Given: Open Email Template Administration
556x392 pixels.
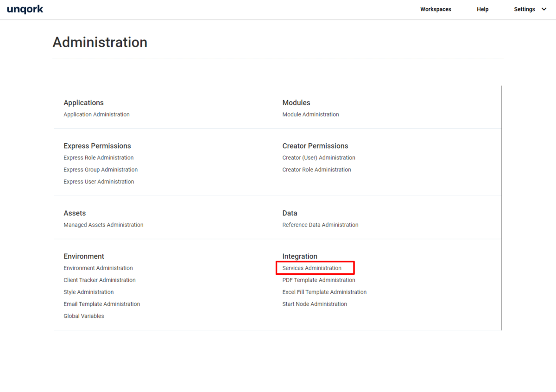Looking at the screenshot, I should [x=101, y=304].
